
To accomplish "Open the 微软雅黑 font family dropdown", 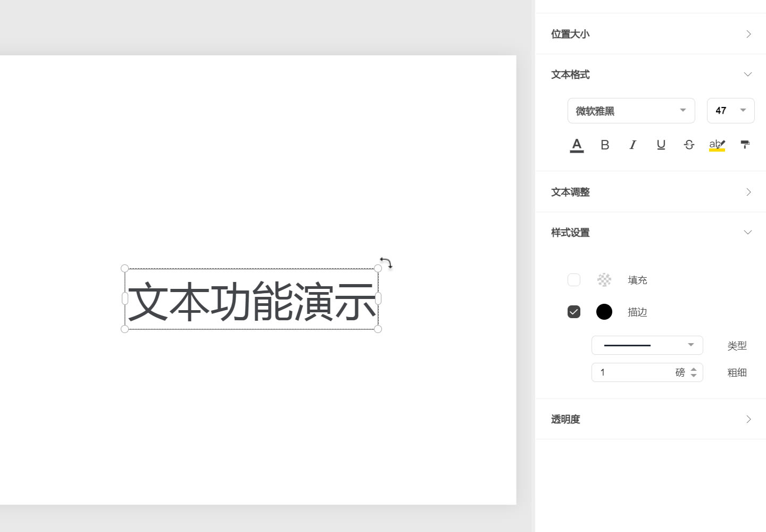I will tap(631, 111).
